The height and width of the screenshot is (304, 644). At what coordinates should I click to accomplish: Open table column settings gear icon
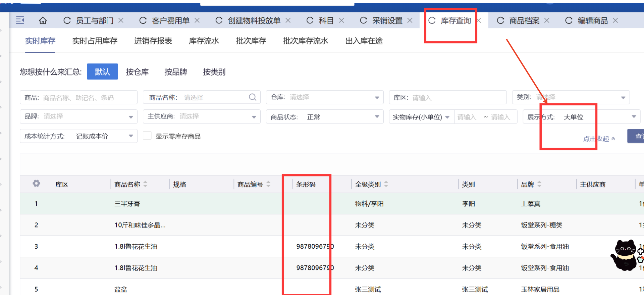coord(36,184)
